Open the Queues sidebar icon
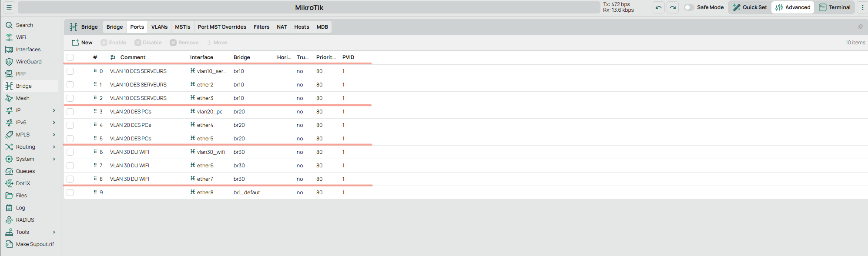The height and width of the screenshot is (256, 868). click(9, 171)
